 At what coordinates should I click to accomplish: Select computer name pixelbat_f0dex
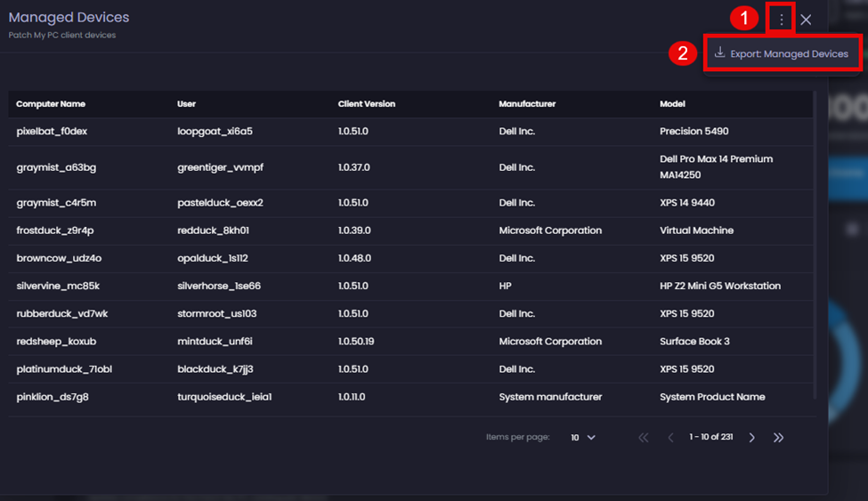pos(52,131)
